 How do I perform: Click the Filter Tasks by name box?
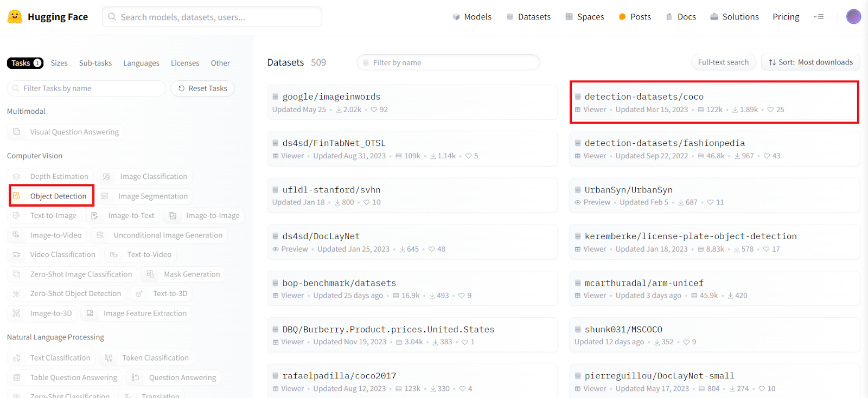coord(86,88)
